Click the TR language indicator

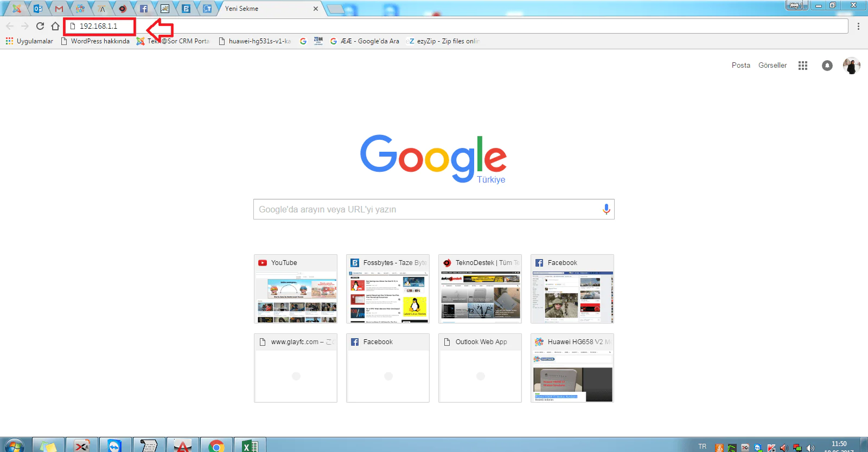703,447
